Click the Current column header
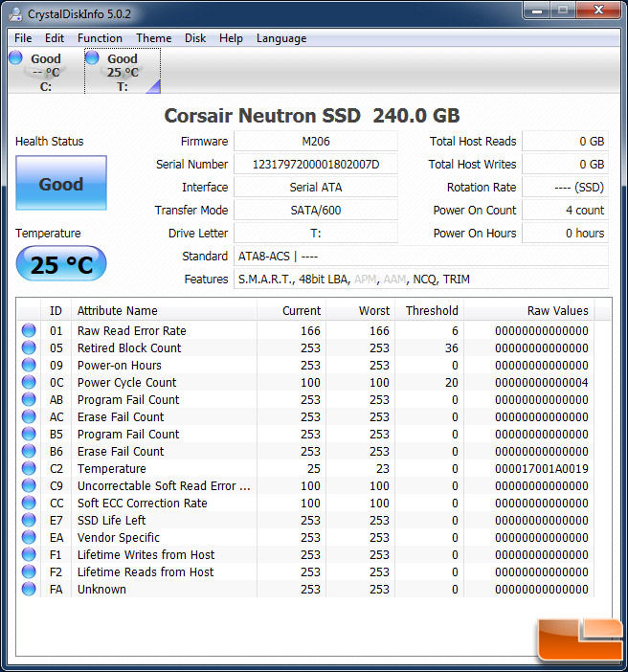This screenshot has height=672, width=628. click(x=291, y=311)
